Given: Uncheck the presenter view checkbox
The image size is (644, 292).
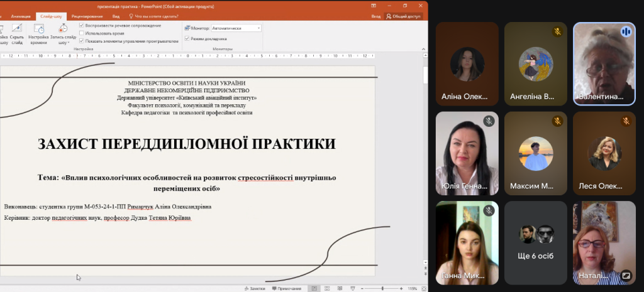Looking at the screenshot, I should (x=187, y=39).
